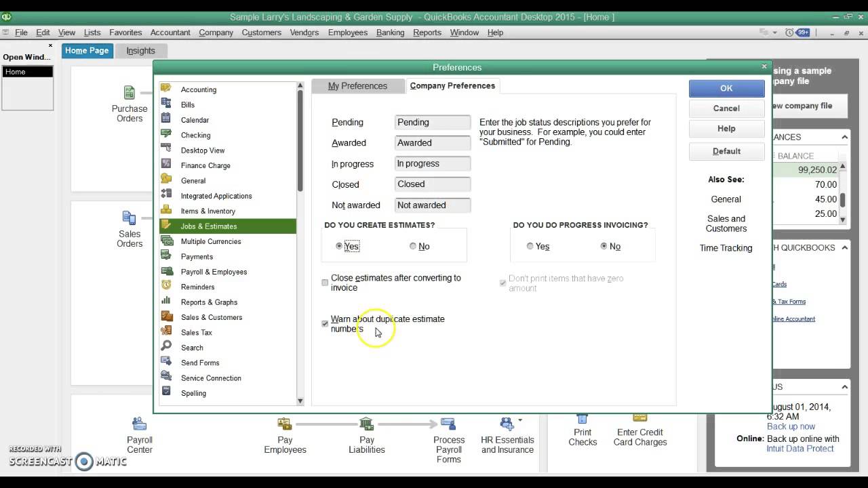868x488 pixels.
Task: Click the Items & Inventory icon
Action: (166, 210)
